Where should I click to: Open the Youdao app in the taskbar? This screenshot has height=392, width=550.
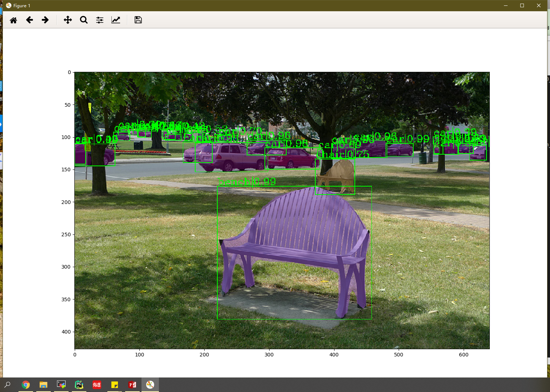pyautogui.click(x=97, y=385)
